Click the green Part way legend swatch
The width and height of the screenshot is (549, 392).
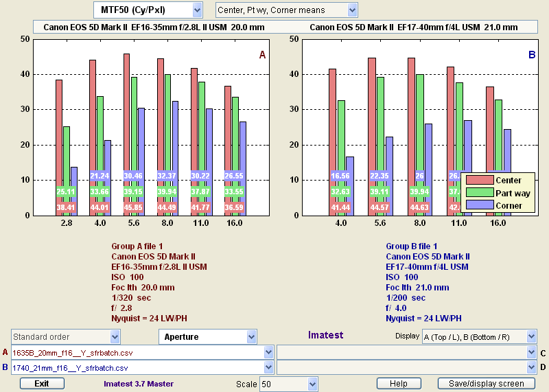coord(479,193)
